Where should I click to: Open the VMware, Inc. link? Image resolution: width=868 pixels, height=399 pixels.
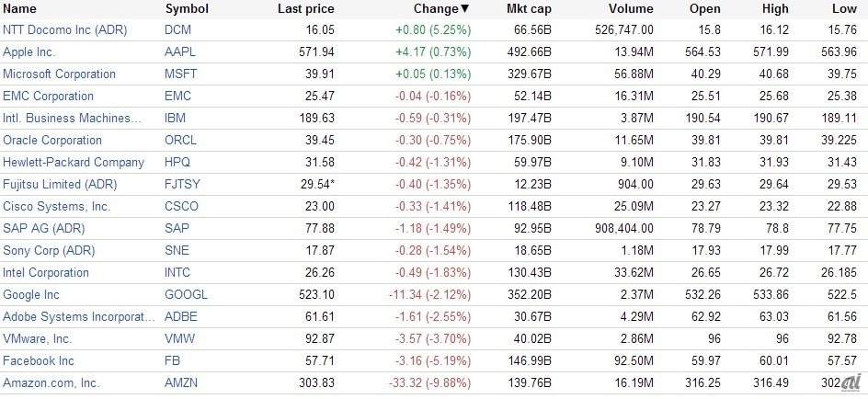(38, 339)
